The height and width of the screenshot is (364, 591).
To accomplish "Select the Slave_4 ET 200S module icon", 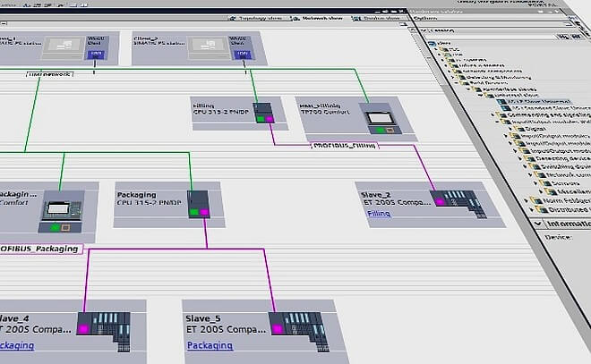I will click(105, 331).
